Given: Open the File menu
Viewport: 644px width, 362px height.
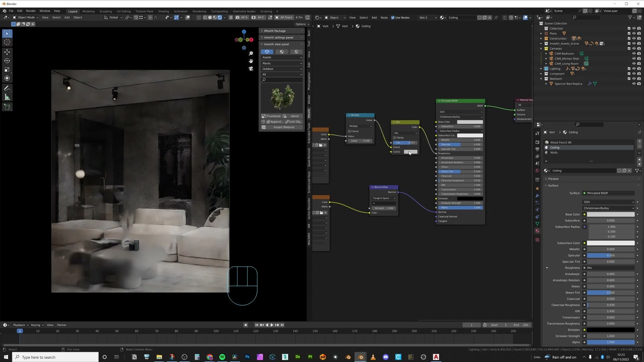Looking at the screenshot, I should tap(11, 11).
